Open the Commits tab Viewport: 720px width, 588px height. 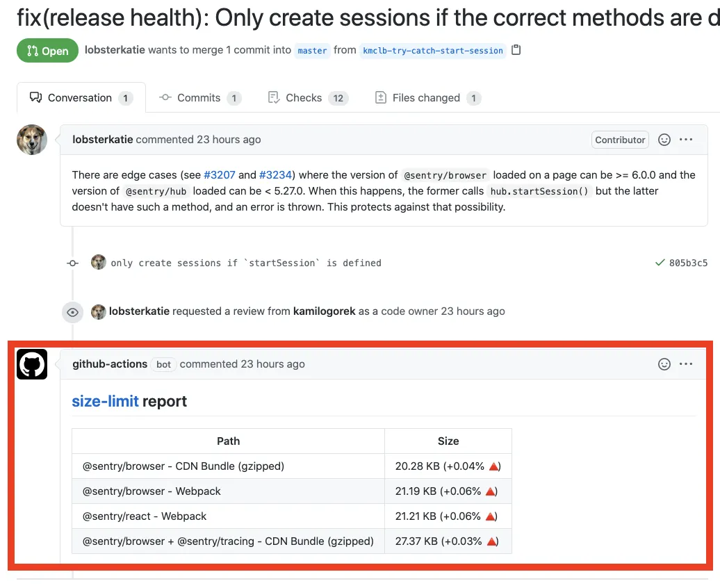[199, 98]
